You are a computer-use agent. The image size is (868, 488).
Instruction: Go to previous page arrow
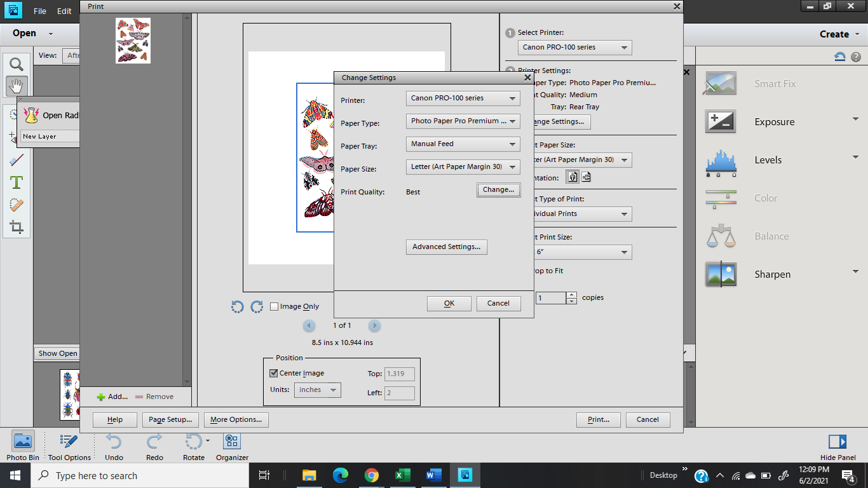tap(309, 326)
